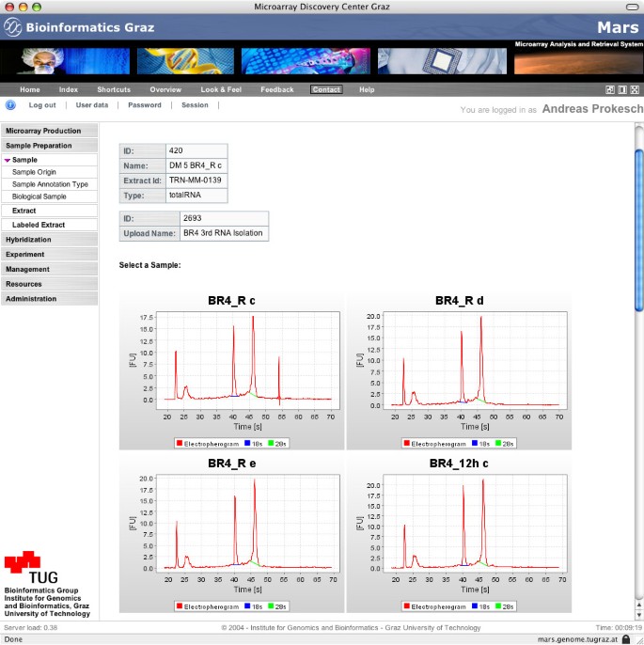The image size is (644, 645).
Task: Click the DNA helix banner image
Action: 185,61
